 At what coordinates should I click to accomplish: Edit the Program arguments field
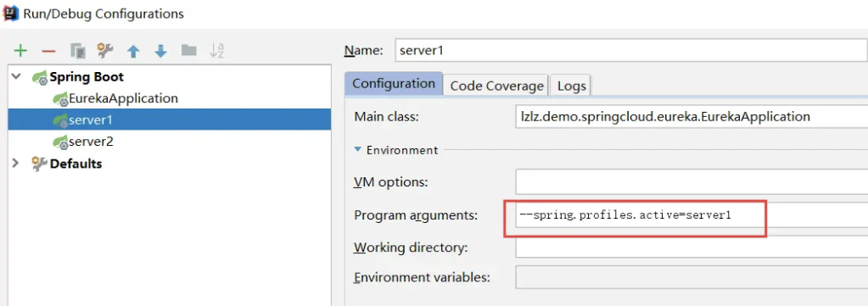(692, 215)
